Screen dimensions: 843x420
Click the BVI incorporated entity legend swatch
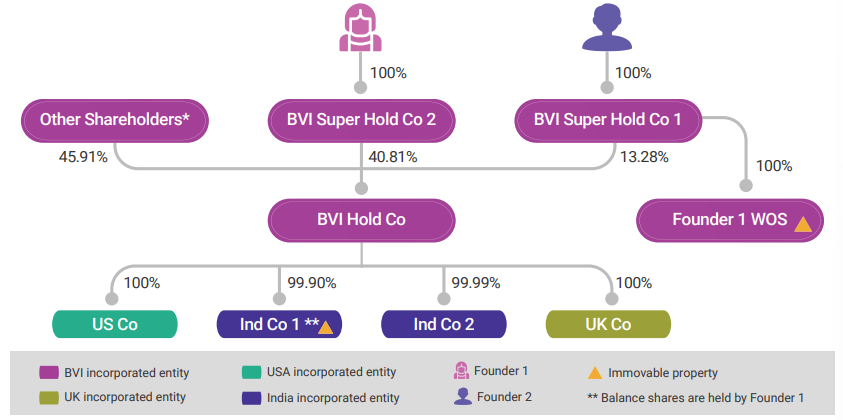[49, 372]
